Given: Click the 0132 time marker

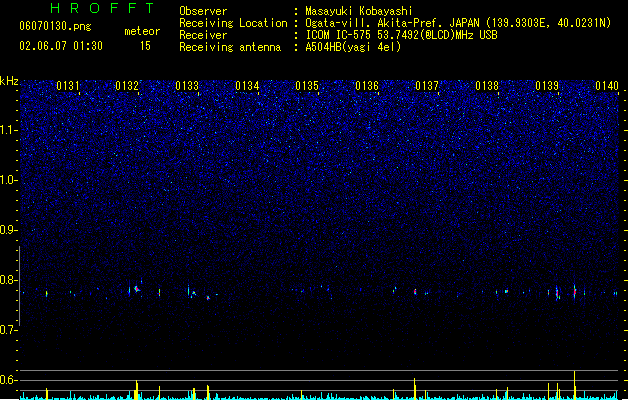Looking at the screenshot, I should (127, 86).
